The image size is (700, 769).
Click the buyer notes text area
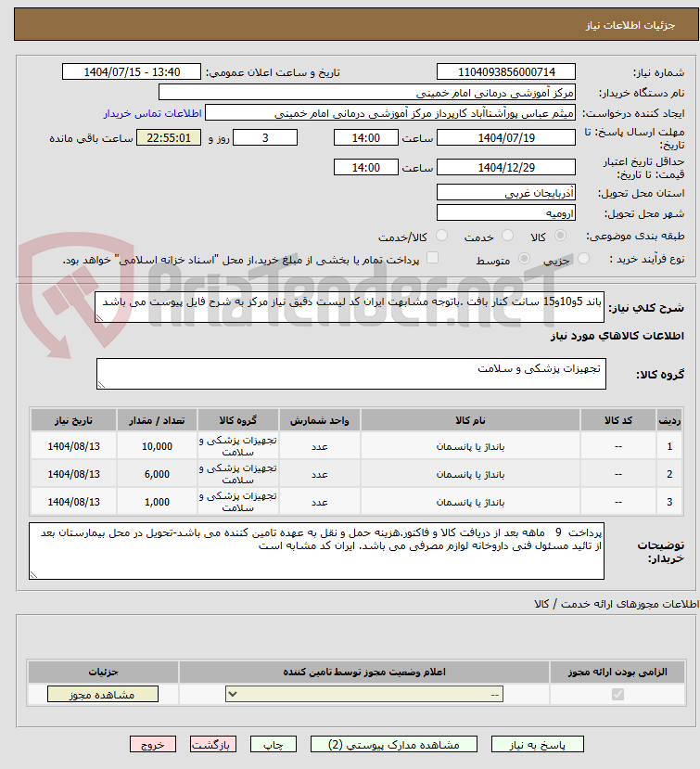tap(316, 551)
